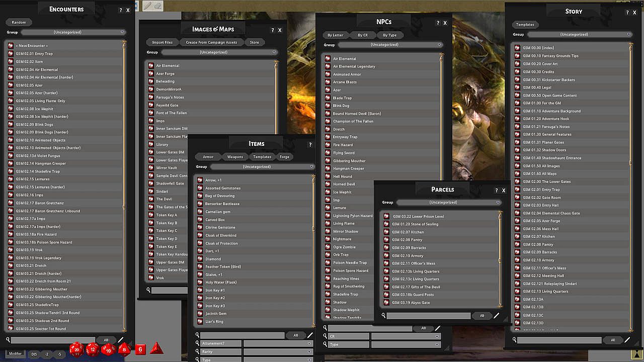This screenshot has width=644, height=362.
Task: Open the Attunement? filter dropdown in Items
Action: pyautogui.click(x=278, y=343)
